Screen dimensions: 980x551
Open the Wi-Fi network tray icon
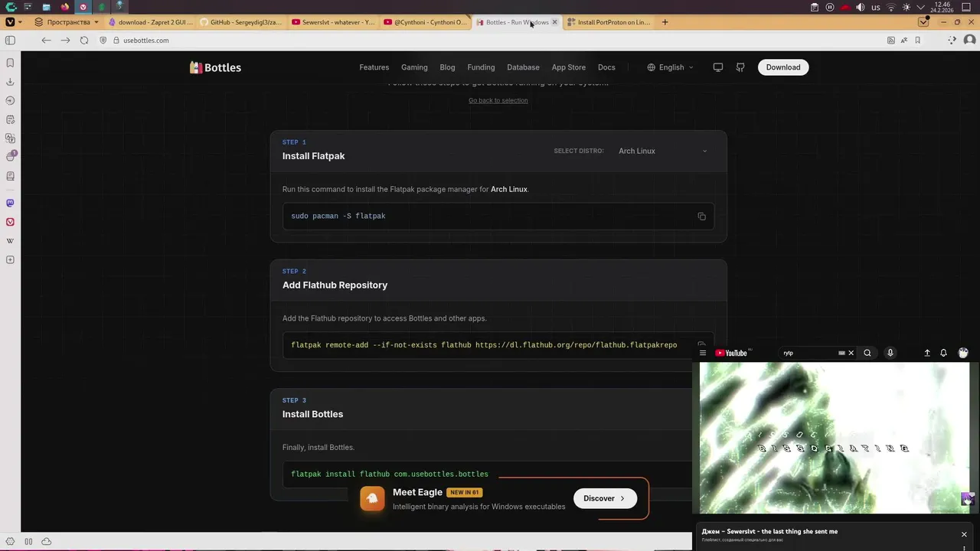coord(891,7)
